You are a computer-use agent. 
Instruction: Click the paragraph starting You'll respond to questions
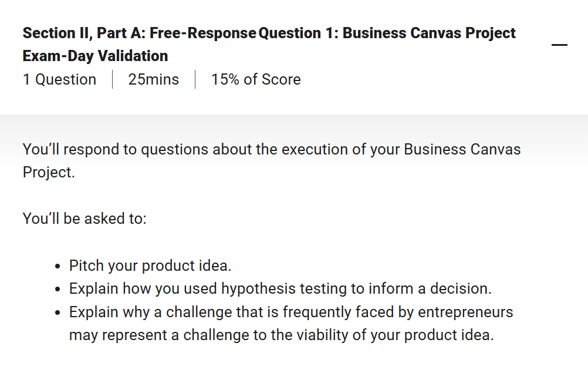[x=272, y=160]
